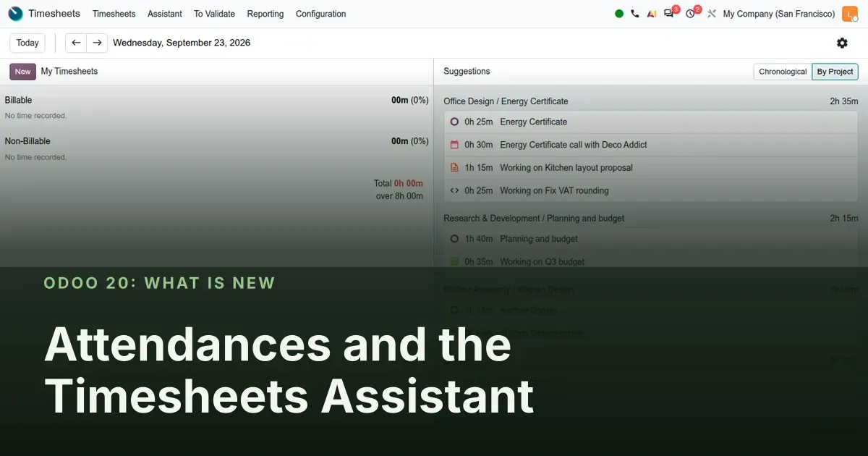Open the Timesheets menu item
This screenshot has width=868, height=456.
click(x=114, y=14)
